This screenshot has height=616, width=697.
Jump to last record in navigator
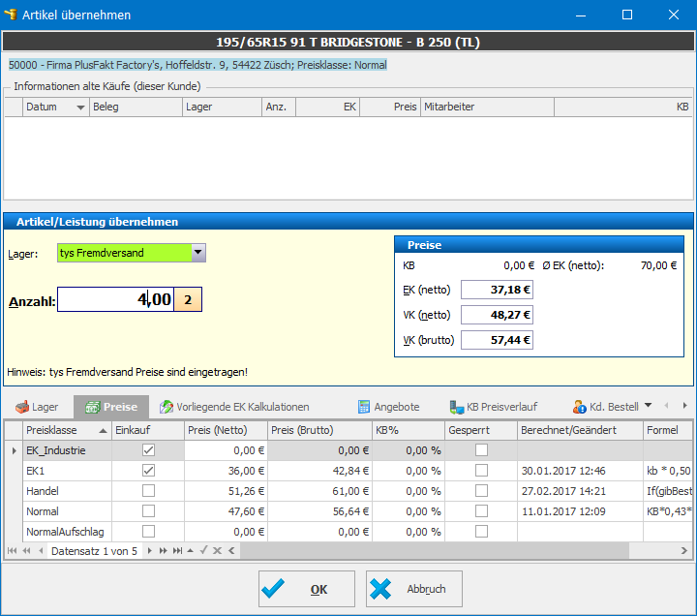(177, 550)
